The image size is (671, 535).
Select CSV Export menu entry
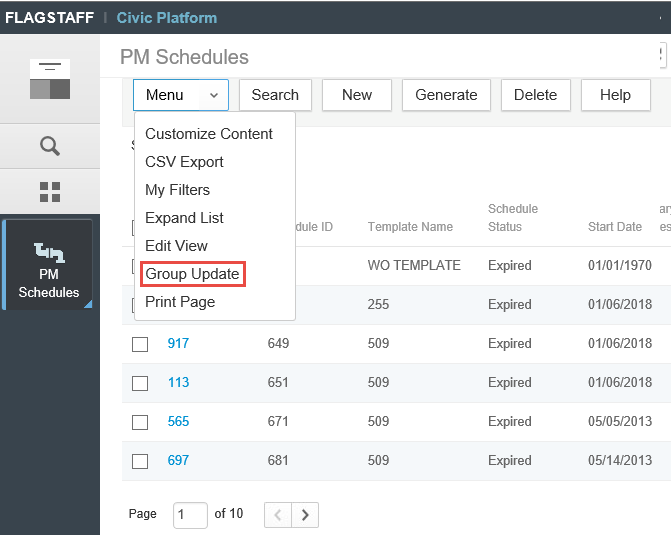[184, 162]
